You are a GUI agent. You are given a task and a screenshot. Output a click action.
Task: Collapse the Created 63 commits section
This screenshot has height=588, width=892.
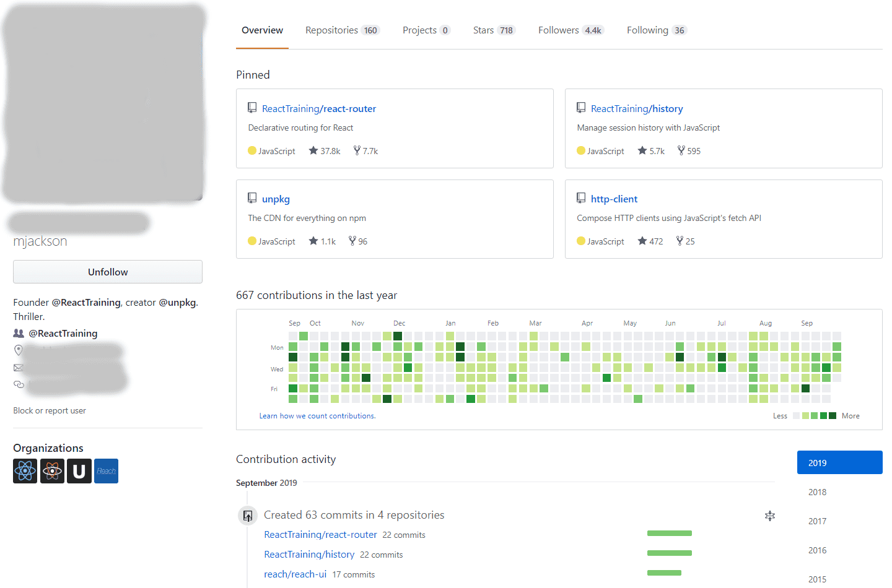[770, 516]
